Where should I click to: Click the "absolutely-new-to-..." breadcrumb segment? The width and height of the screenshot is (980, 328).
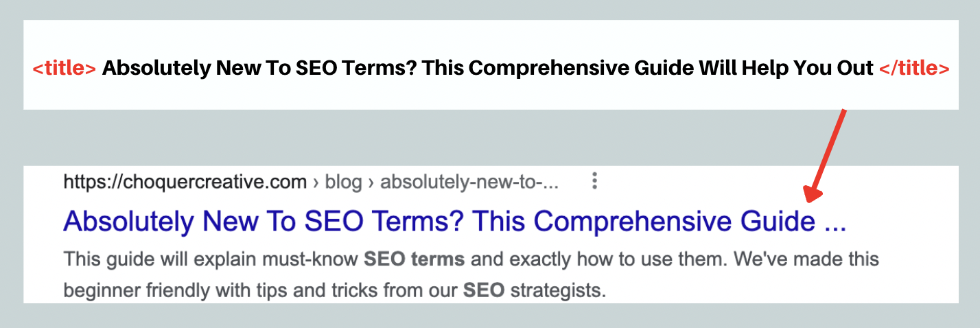coord(469,182)
